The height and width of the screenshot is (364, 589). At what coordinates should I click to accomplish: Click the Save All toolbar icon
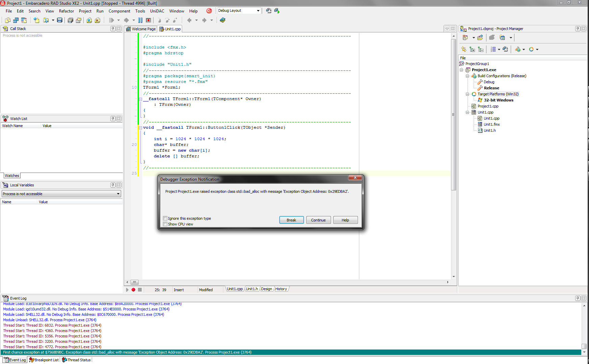(x=70, y=20)
